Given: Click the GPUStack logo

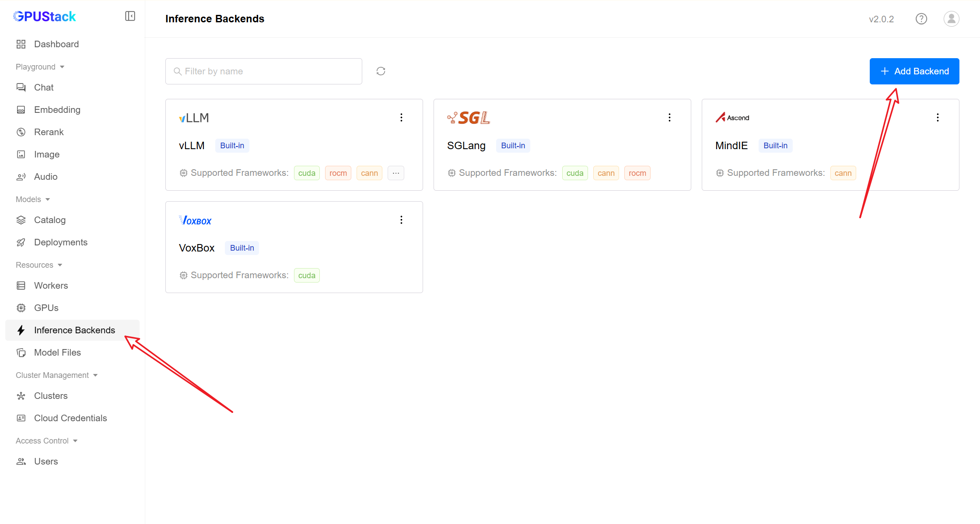Looking at the screenshot, I should pyautogui.click(x=45, y=17).
